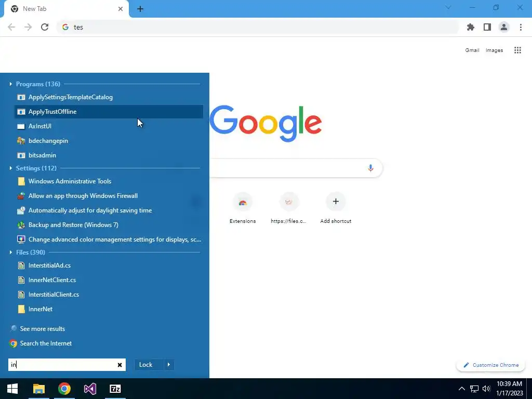
Task: Open the power options arrow beside Lock
Action: pyautogui.click(x=169, y=365)
